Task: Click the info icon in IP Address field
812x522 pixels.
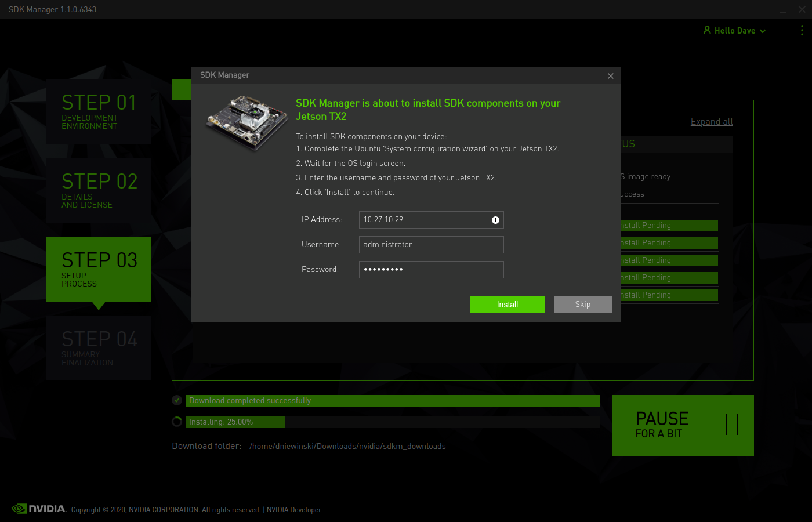Action: coord(495,220)
